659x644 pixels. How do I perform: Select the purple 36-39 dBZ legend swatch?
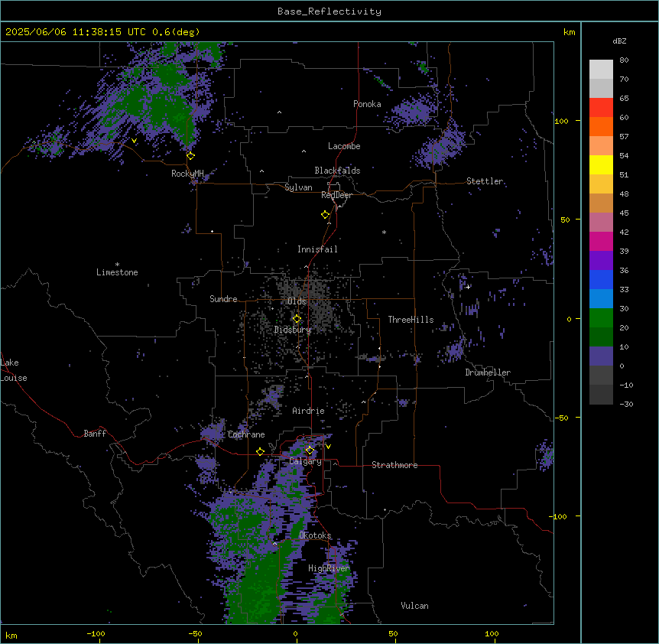(601, 261)
